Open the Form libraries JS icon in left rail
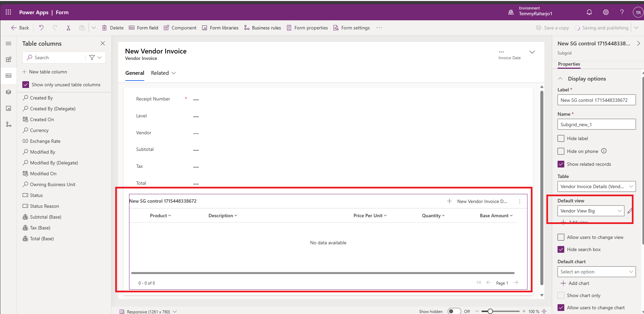Viewport: 644px width, 314px height. tap(8, 108)
